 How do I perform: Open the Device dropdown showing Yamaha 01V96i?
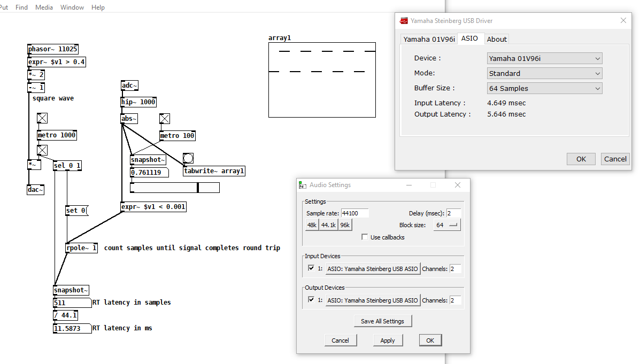(544, 58)
